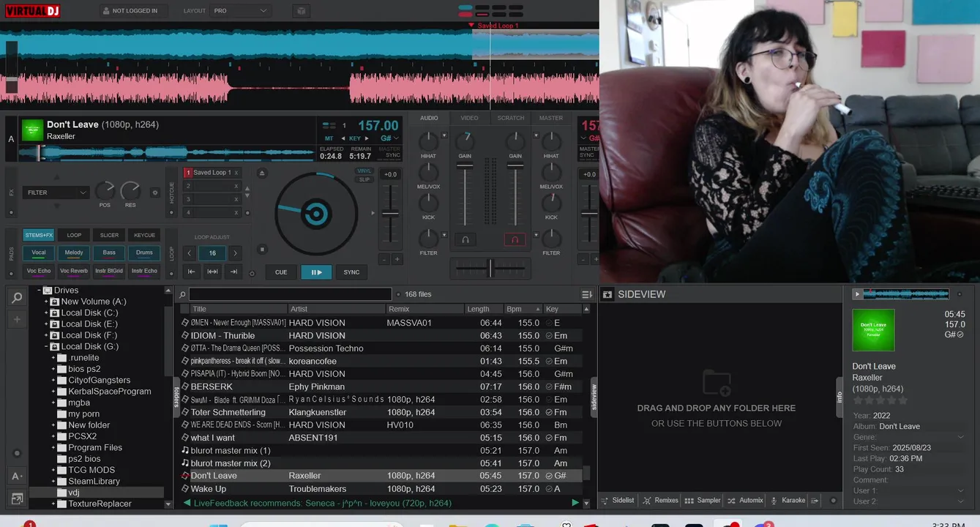Click the deck A pitch slider

point(391,213)
